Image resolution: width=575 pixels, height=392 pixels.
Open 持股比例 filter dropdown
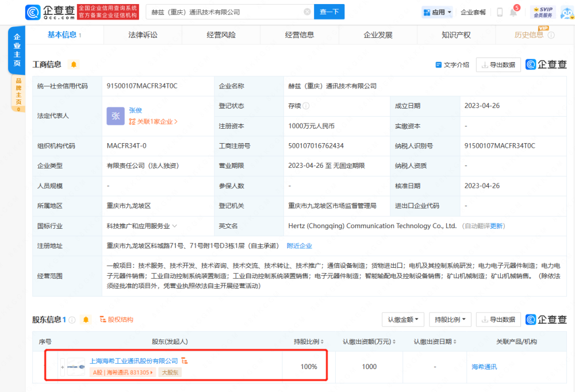pyautogui.click(x=450, y=320)
